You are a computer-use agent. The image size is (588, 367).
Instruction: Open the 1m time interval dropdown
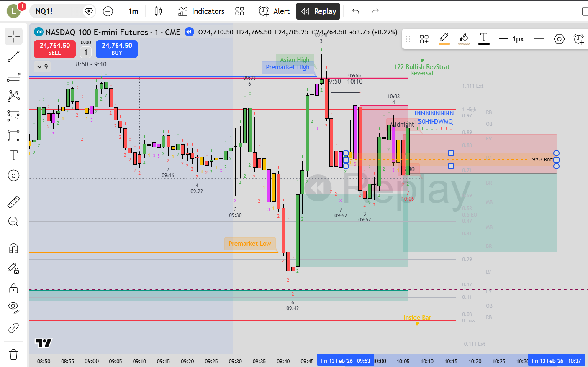[x=133, y=11]
